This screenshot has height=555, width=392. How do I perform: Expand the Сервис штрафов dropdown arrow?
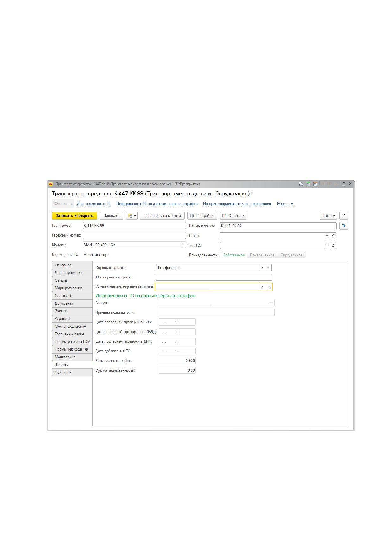pyautogui.click(x=263, y=268)
